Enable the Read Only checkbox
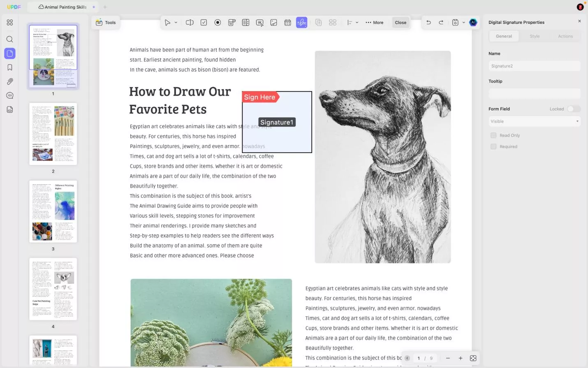 (493, 135)
